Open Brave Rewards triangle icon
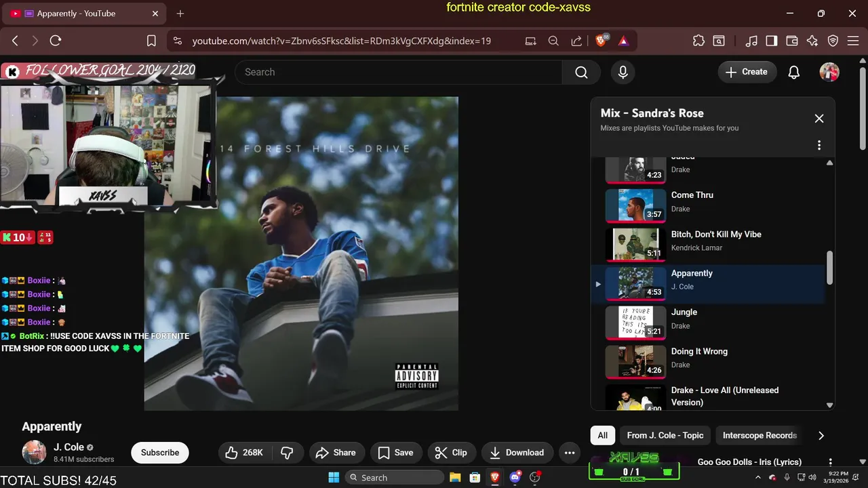 click(623, 41)
